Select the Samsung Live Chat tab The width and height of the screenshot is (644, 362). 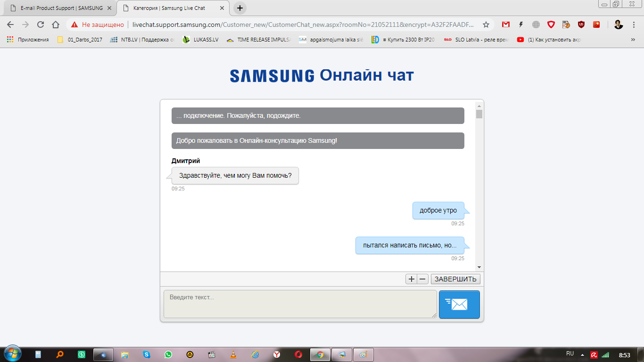coord(172,8)
